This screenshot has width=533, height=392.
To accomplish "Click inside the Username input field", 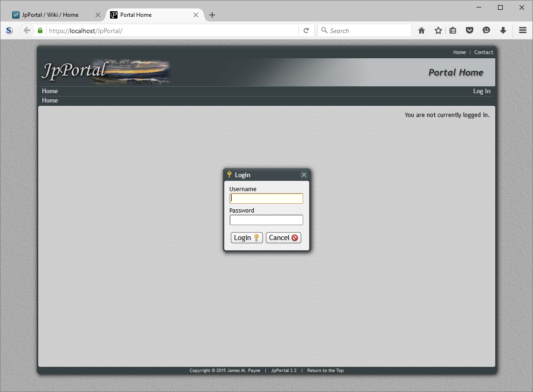I will 266,198.
